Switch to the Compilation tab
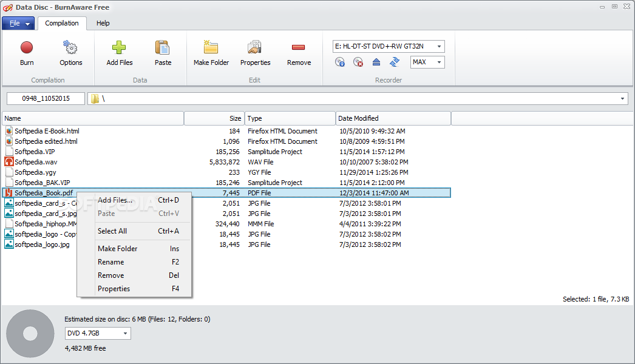This screenshot has height=364, width=635. tap(62, 23)
